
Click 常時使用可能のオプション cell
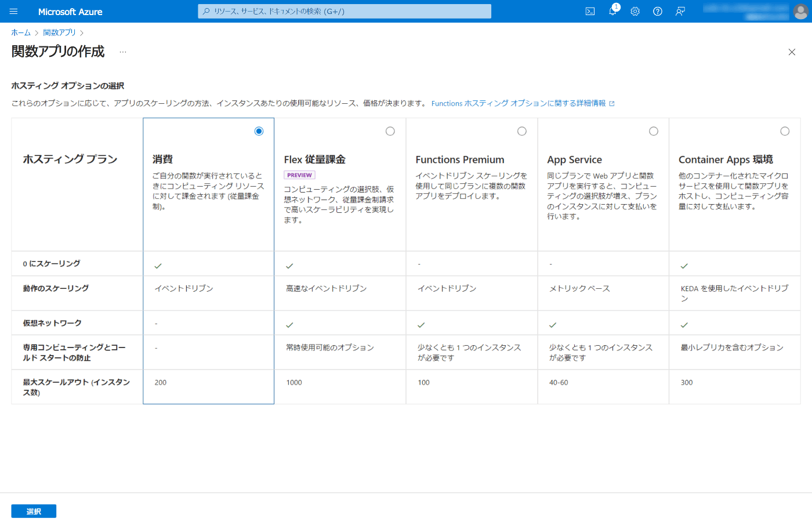coord(330,347)
